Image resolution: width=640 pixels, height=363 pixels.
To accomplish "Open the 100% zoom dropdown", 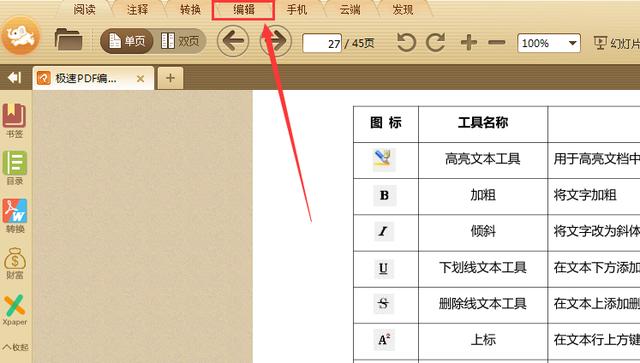I will (x=549, y=43).
